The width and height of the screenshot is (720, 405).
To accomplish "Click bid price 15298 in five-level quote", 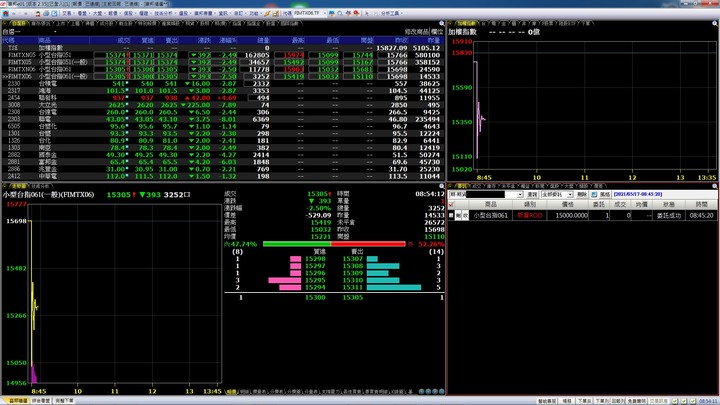I will pyautogui.click(x=315, y=259).
